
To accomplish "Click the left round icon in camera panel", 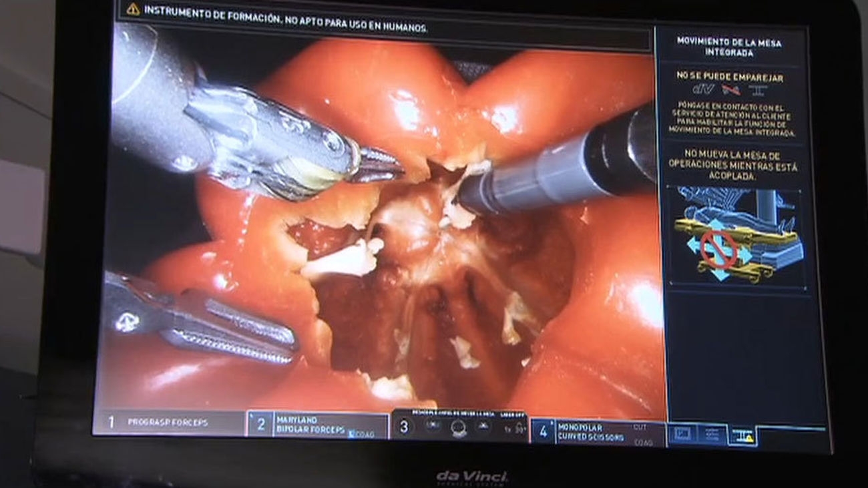I will coord(433,426).
